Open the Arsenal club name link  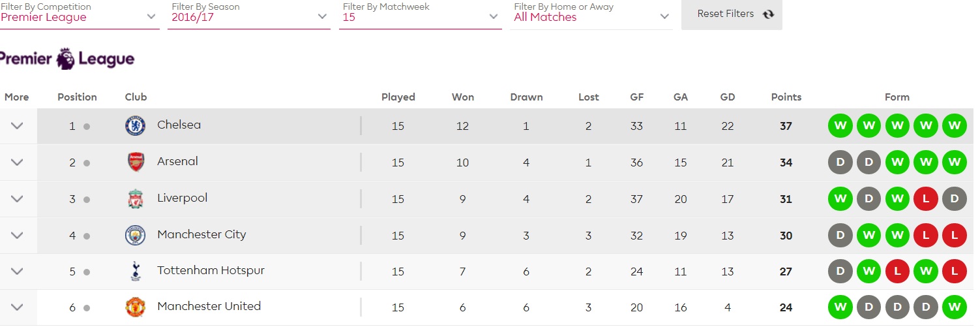[x=177, y=161]
